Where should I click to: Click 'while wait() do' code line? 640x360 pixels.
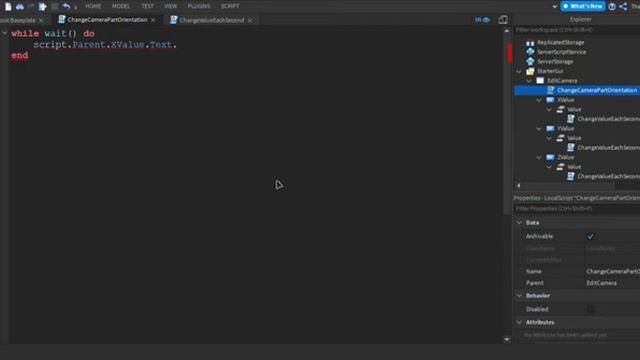coord(53,33)
